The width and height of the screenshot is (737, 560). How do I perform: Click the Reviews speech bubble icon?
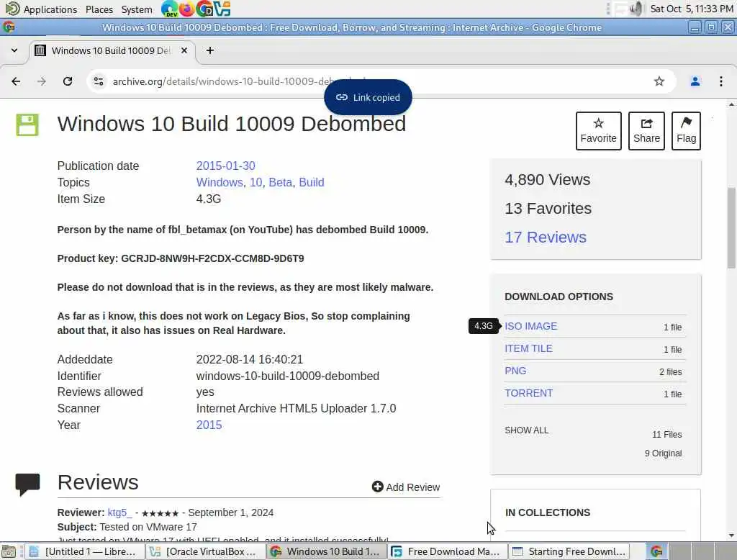pyautogui.click(x=28, y=484)
